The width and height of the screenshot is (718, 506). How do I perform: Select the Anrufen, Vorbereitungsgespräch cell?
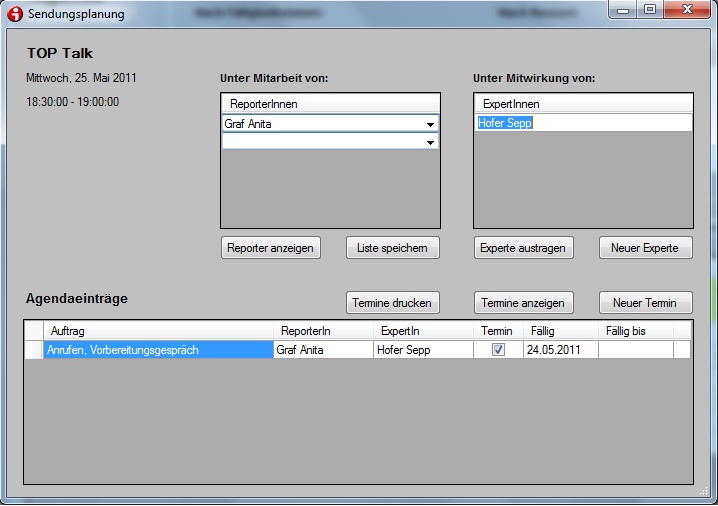point(158,350)
